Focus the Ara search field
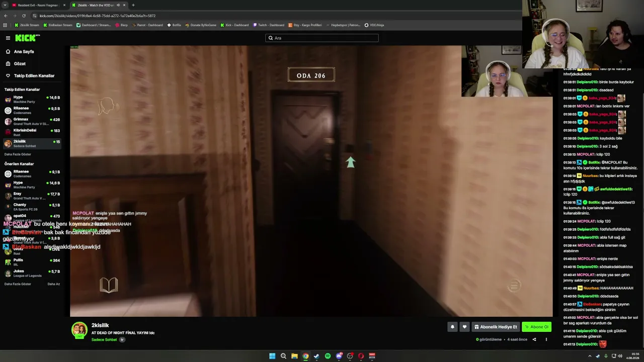Viewport: 644px width, 362px height. [x=322, y=38]
